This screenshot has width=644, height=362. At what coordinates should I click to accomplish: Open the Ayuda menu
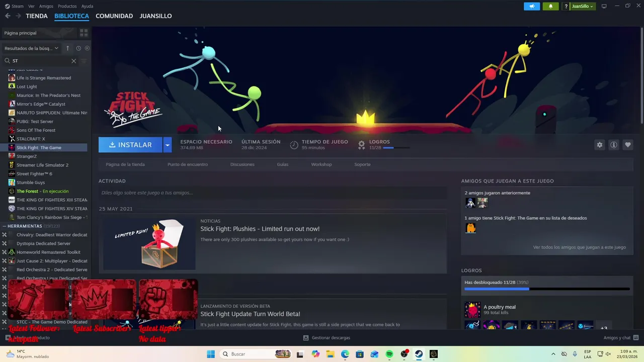pos(87,6)
